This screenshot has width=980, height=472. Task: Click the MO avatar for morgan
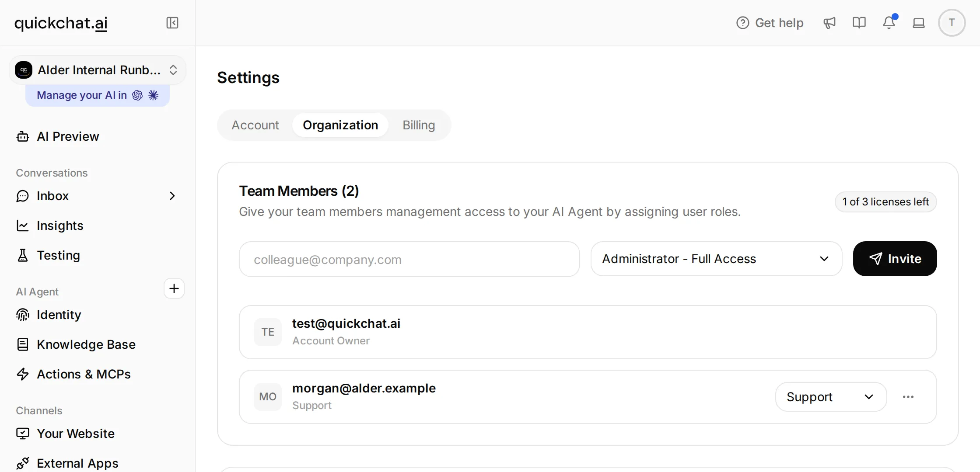pos(268,397)
